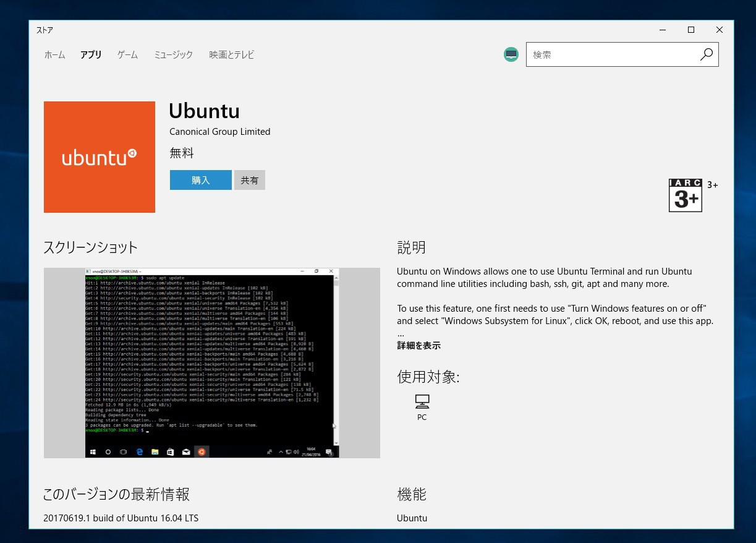Maximize the ストア window
This screenshot has width=756, height=543.
point(691,30)
